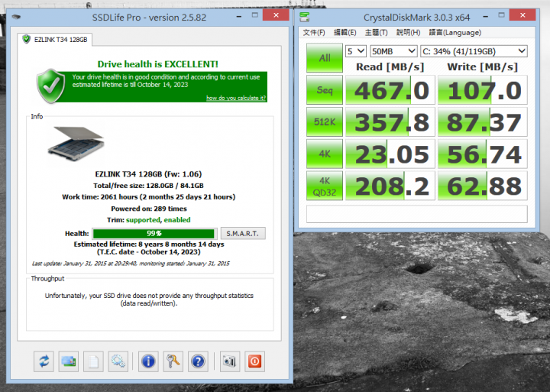This screenshot has height=392, width=550.
Task: Click the 'Trim: supported, enabled' line
Action: tap(149, 220)
